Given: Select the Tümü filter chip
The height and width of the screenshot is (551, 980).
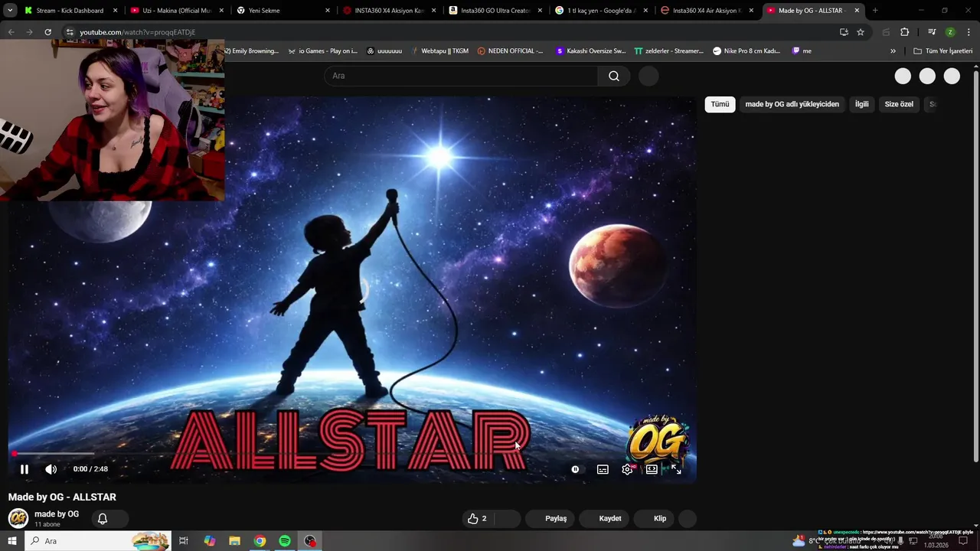Looking at the screenshot, I should (x=720, y=104).
